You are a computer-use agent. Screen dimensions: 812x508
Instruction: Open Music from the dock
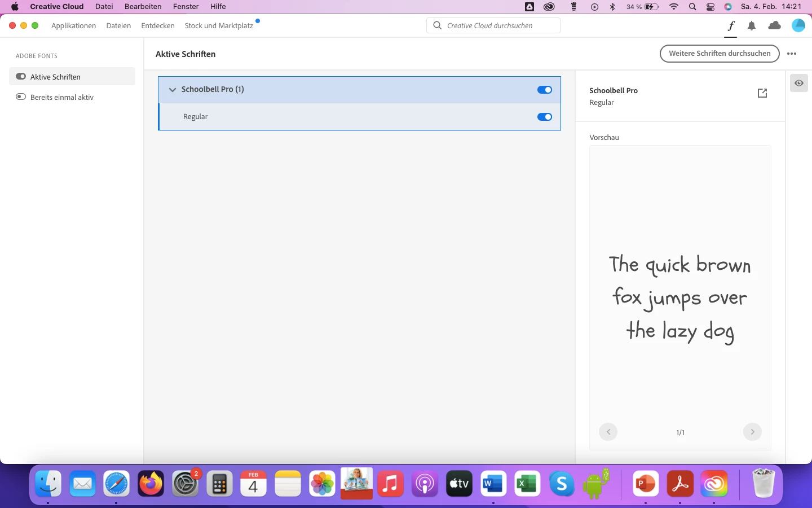[x=391, y=484]
